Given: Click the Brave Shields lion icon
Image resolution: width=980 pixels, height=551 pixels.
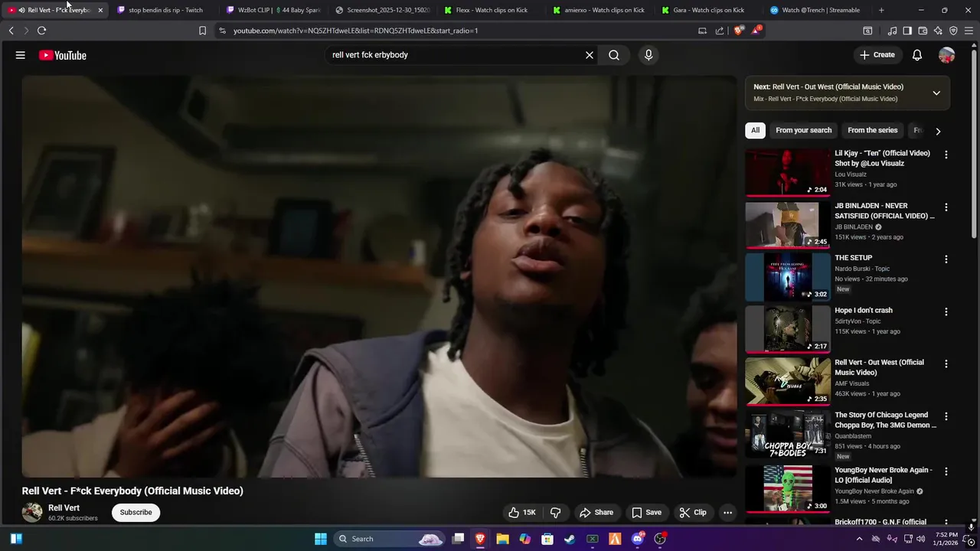Looking at the screenshot, I should click(739, 31).
